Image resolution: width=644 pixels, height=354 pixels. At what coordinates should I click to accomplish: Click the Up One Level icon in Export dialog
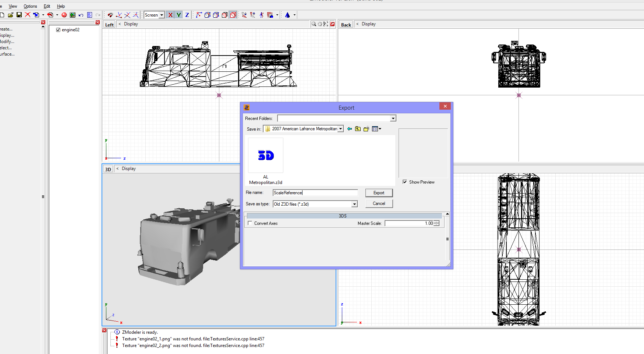coord(357,129)
